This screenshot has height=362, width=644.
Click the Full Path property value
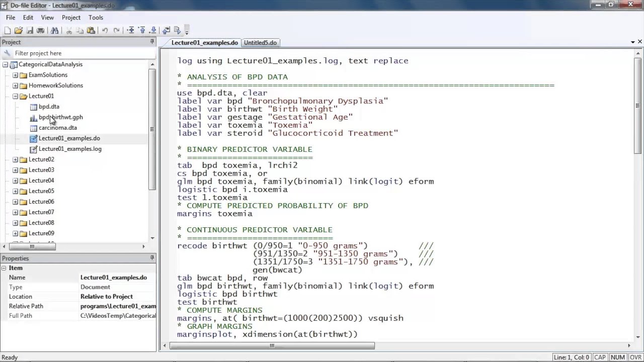118,316
